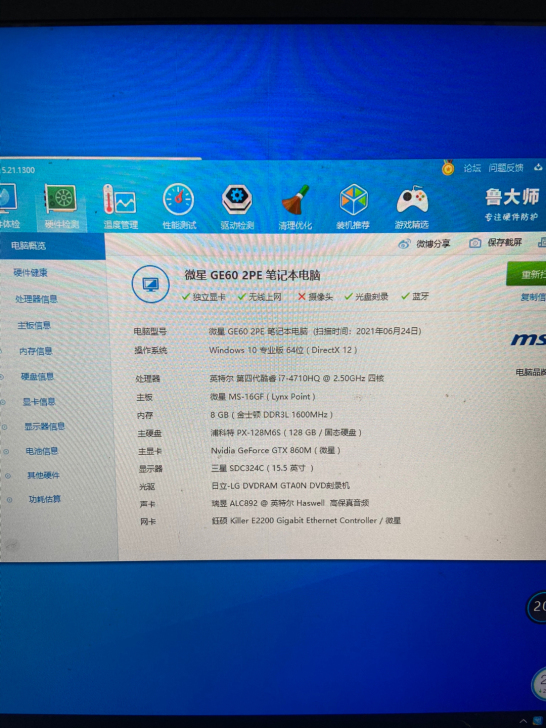Click the 5.21.1300 version number
Viewport: 546px width, 728px height.
pyautogui.click(x=18, y=170)
